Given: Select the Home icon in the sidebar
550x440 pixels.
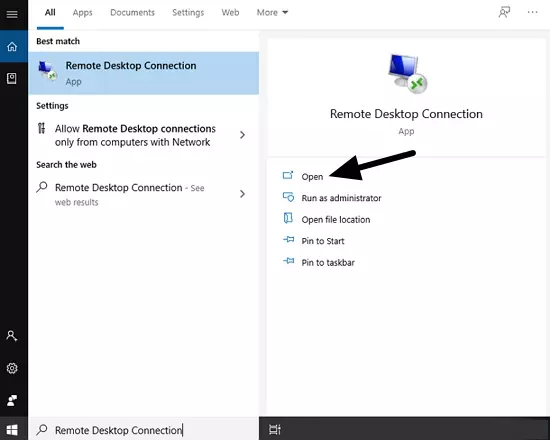Looking at the screenshot, I should coord(12,46).
